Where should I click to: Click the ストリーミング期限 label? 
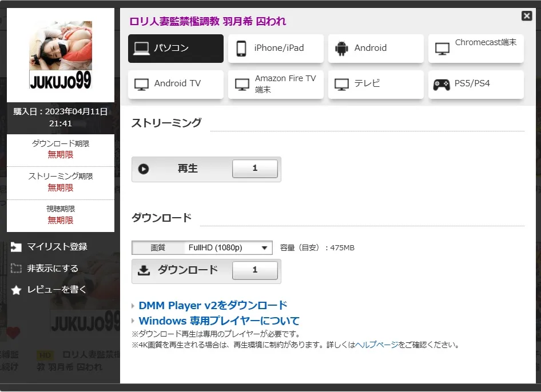point(61,176)
